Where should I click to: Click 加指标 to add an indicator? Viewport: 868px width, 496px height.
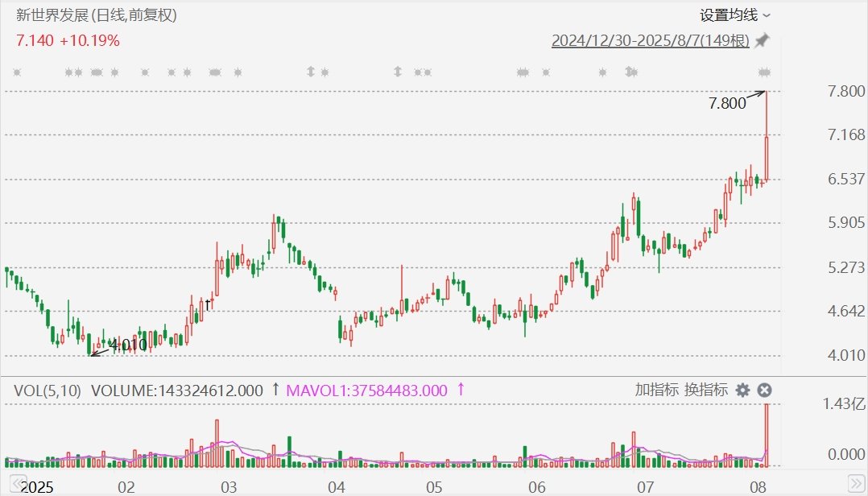[656, 390]
